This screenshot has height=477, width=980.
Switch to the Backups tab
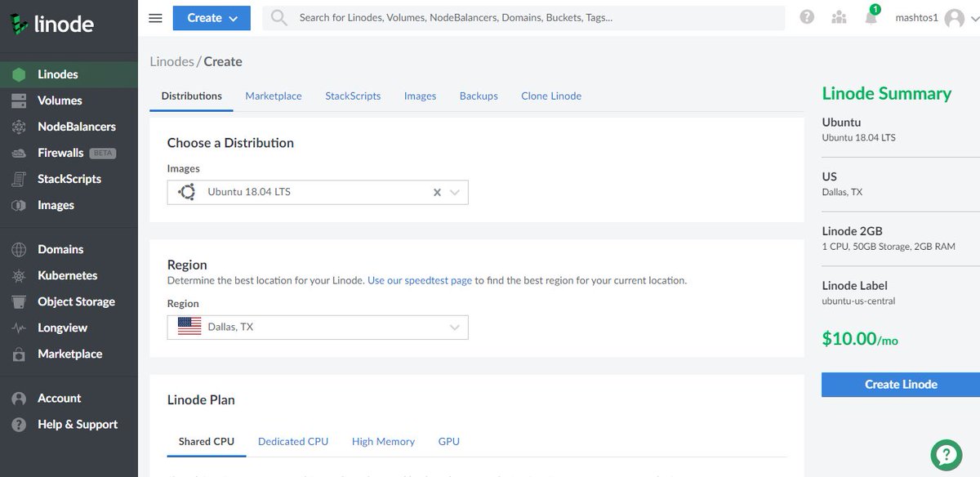[479, 96]
